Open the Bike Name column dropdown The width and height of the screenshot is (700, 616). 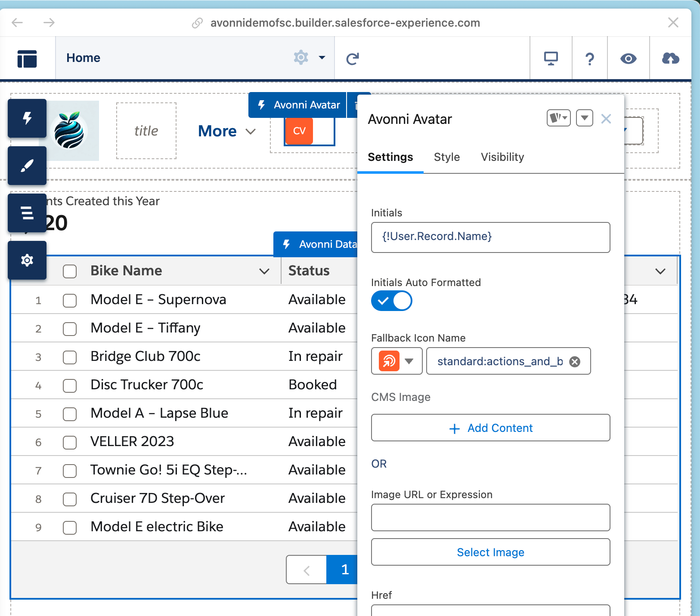pos(264,271)
